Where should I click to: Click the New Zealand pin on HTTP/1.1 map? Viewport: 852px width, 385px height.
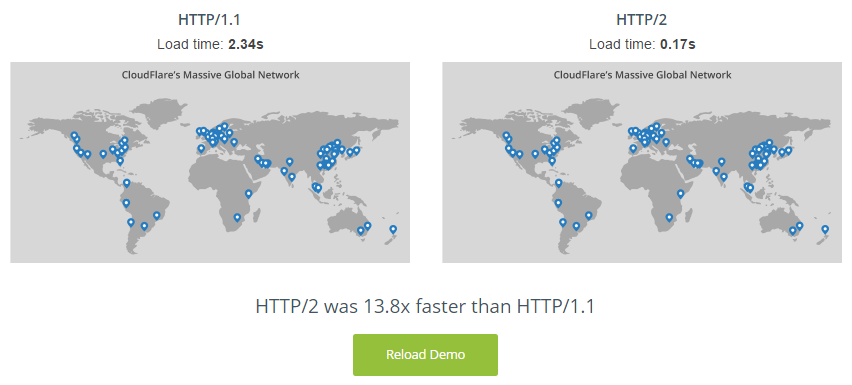pyautogui.click(x=393, y=229)
